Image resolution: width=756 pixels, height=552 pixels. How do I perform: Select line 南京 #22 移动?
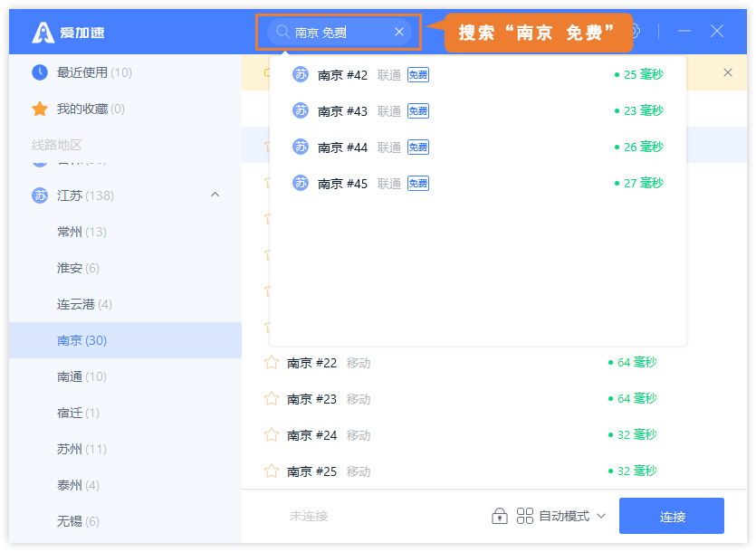pyautogui.click(x=494, y=363)
